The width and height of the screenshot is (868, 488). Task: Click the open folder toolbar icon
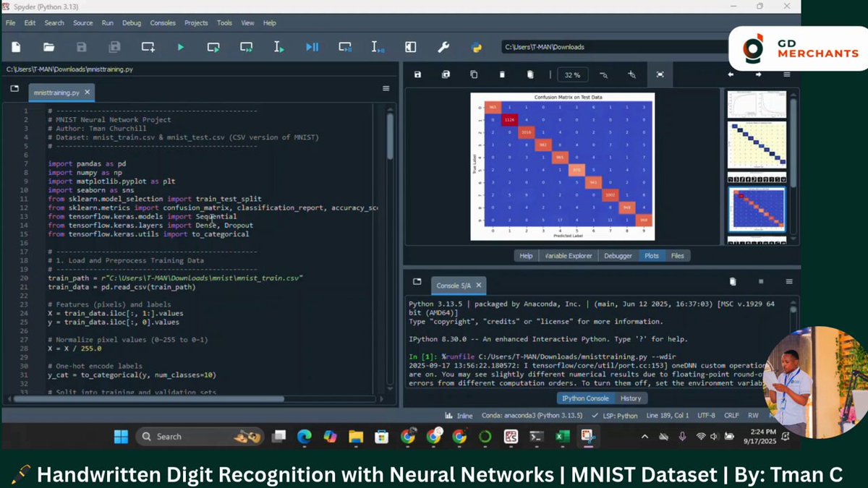(x=48, y=47)
